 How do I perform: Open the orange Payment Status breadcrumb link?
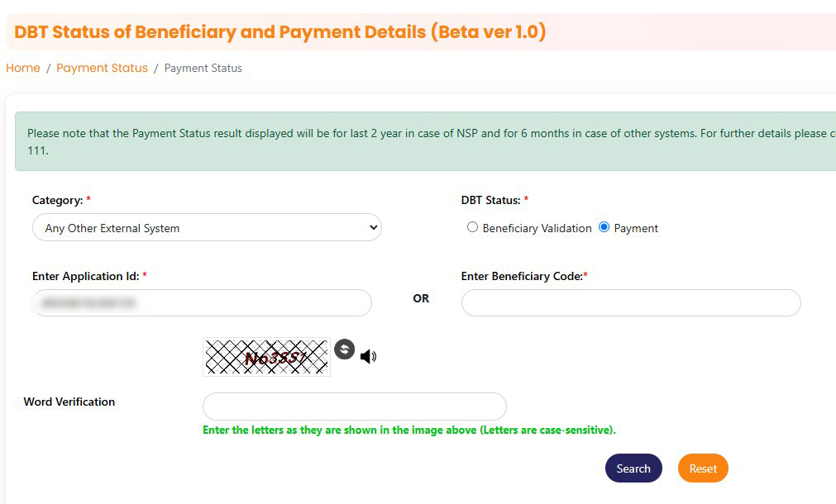pos(102,68)
